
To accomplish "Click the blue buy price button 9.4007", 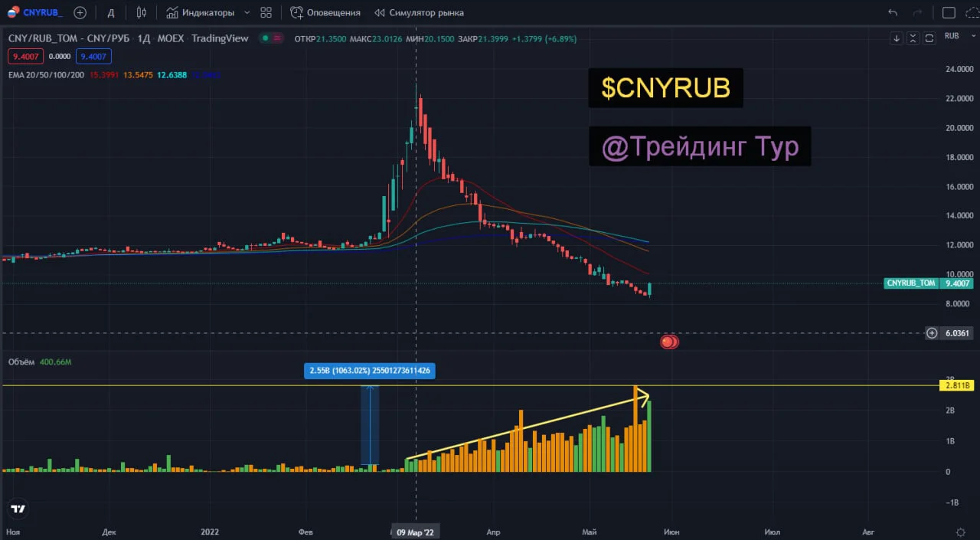I will click(x=93, y=56).
